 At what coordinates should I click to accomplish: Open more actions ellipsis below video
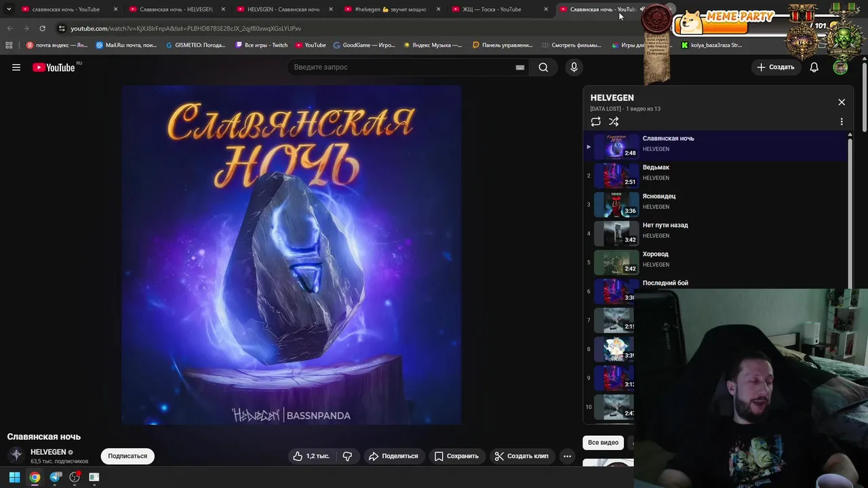[x=567, y=456]
